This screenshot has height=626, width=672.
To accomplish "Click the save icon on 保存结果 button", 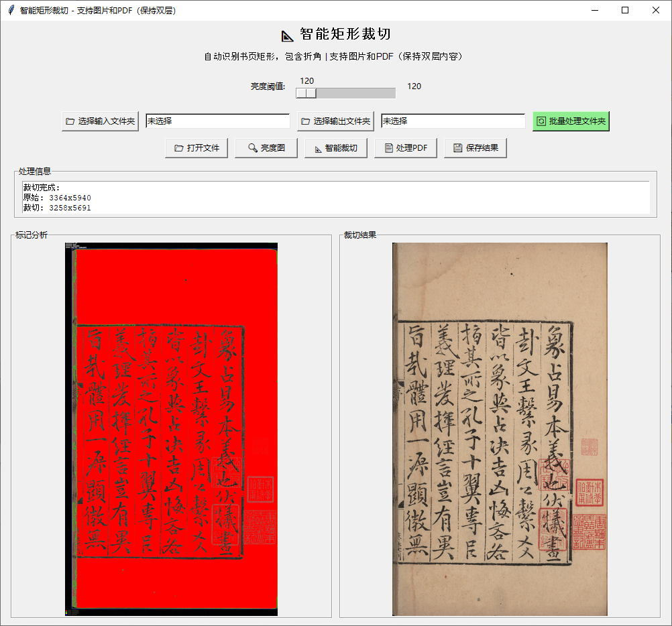I will (x=459, y=147).
